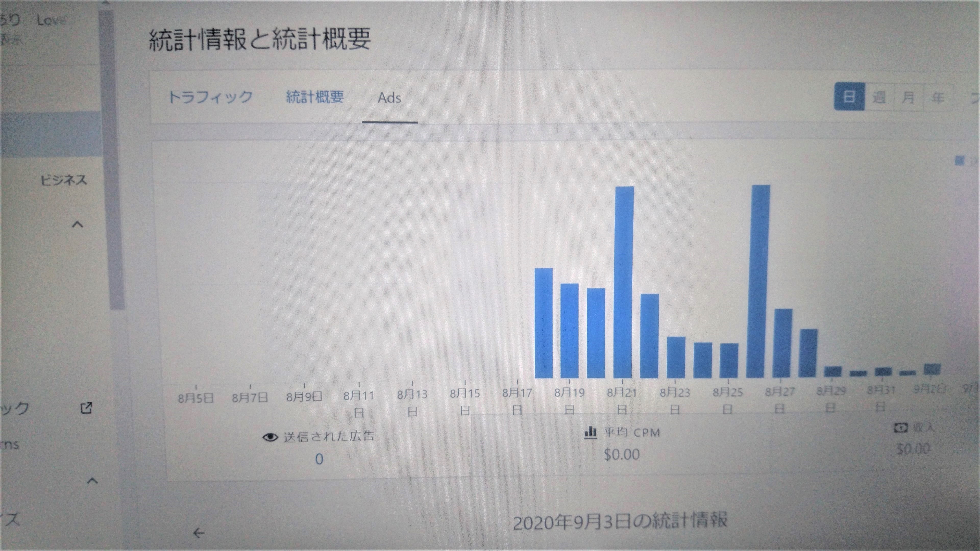Select the Ads tab
Viewport: 980px width, 551px height.
tap(389, 98)
